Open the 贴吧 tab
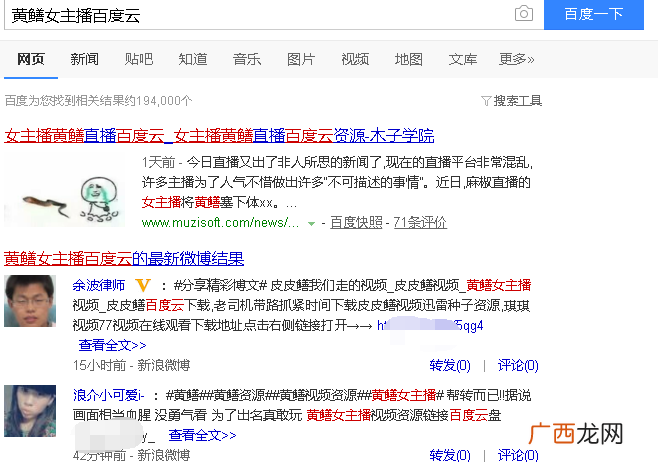The height and width of the screenshot is (462, 658). click(x=138, y=59)
